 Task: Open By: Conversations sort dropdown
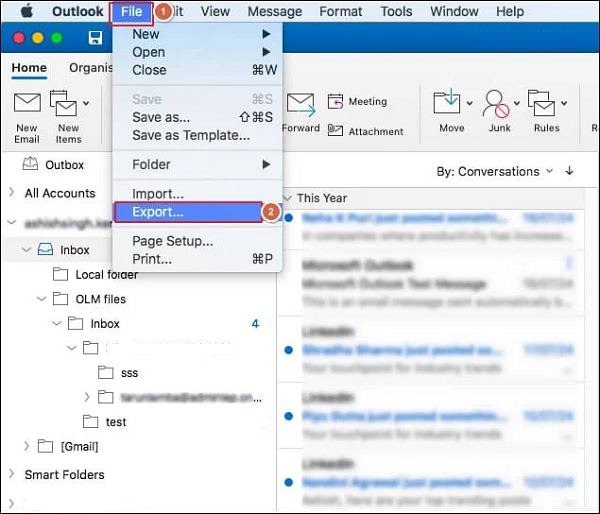494,171
